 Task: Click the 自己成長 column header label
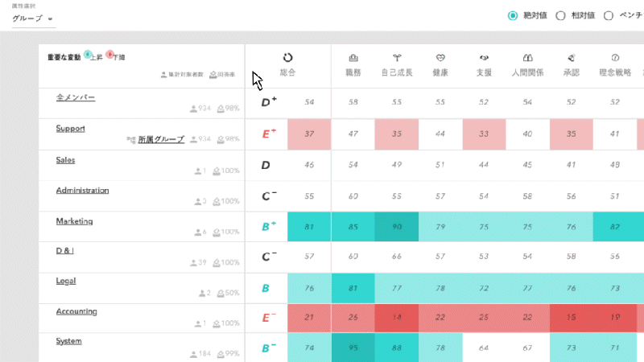click(397, 72)
